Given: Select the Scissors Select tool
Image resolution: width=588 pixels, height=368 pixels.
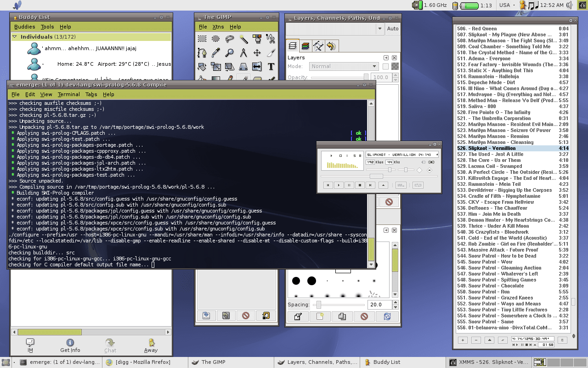Looking at the screenshot, I should pos(271,39).
